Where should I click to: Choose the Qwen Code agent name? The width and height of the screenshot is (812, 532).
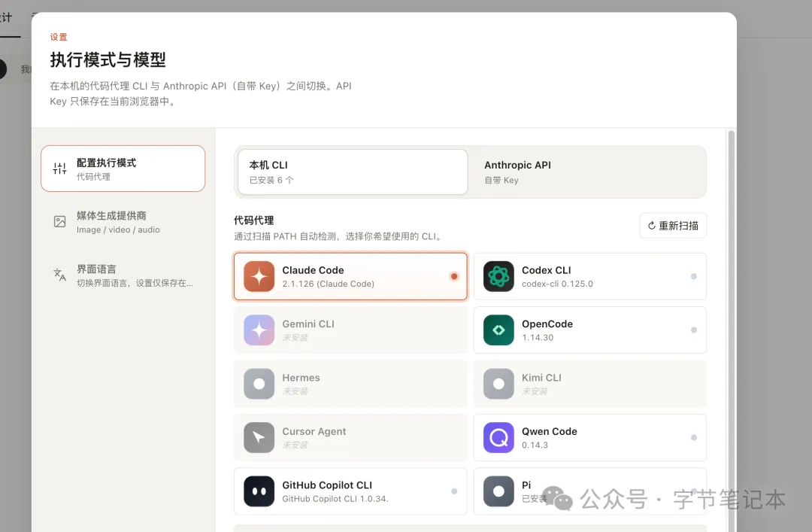click(x=550, y=431)
